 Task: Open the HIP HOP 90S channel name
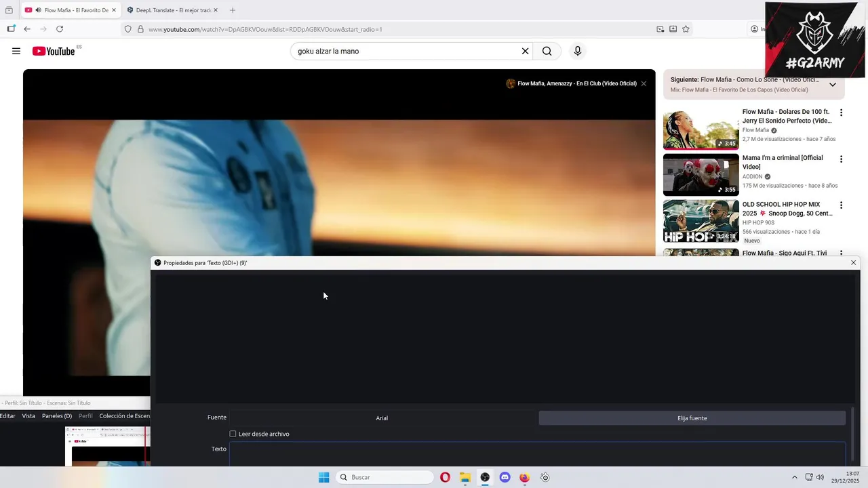758,222
